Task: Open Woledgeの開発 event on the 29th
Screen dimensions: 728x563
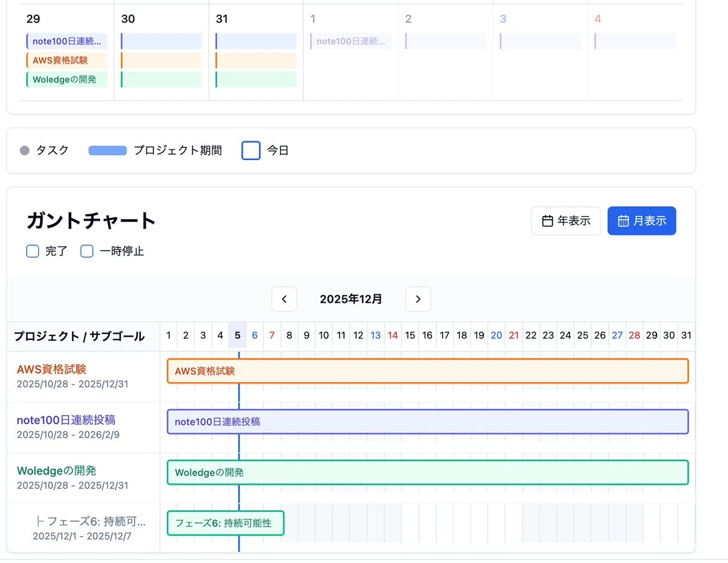Action: pyautogui.click(x=67, y=79)
